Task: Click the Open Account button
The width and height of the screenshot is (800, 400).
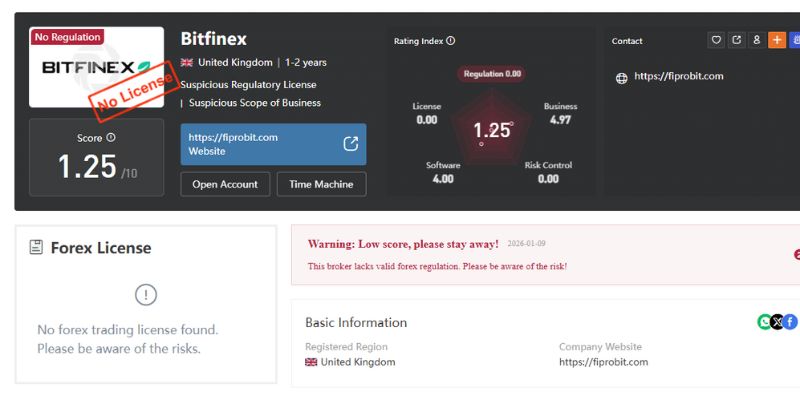Action: click(x=225, y=184)
